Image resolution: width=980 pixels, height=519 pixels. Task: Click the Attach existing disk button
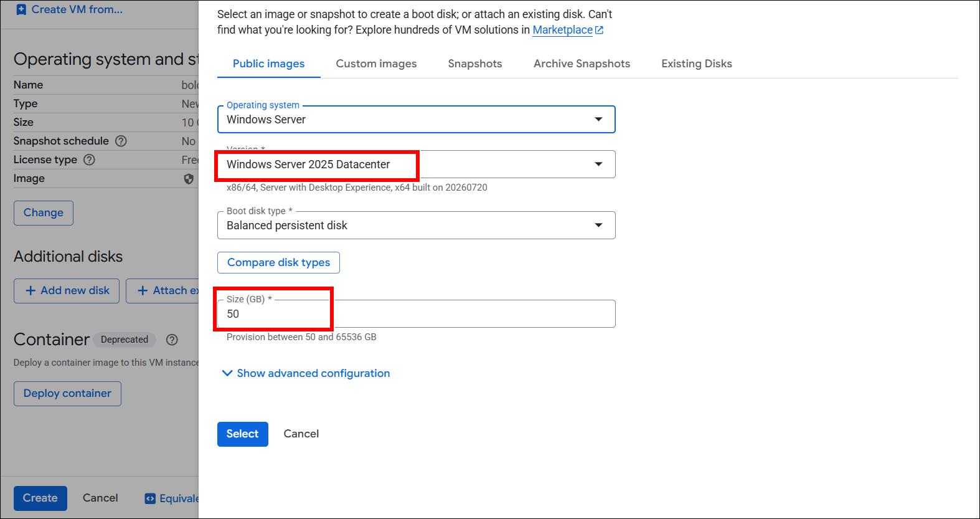pos(163,291)
